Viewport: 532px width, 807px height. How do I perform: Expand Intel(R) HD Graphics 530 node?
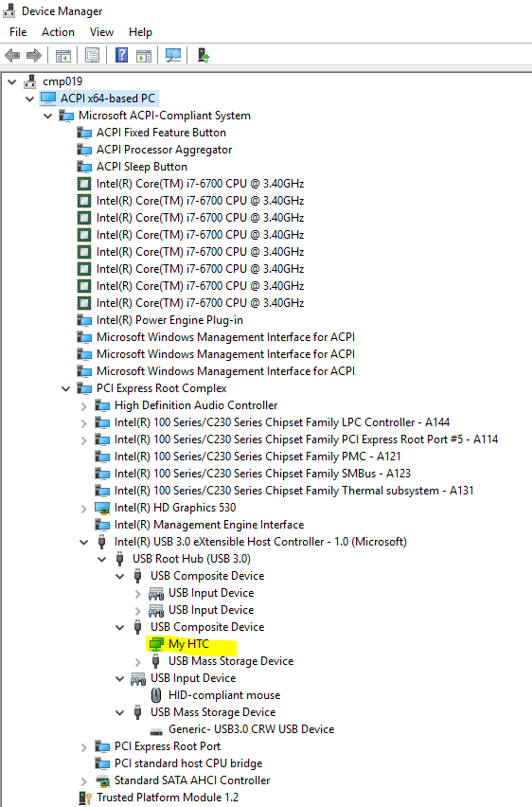(x=84, y=509)
